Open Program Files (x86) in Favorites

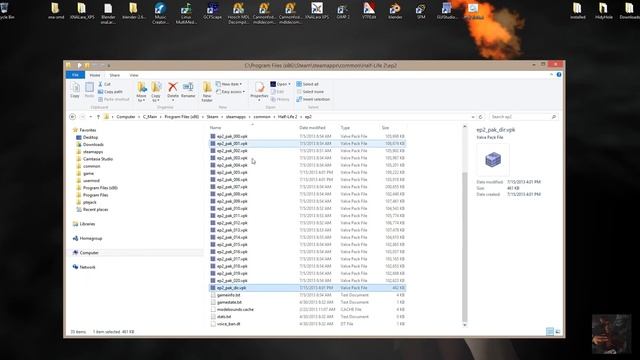[x=100, y=188]
